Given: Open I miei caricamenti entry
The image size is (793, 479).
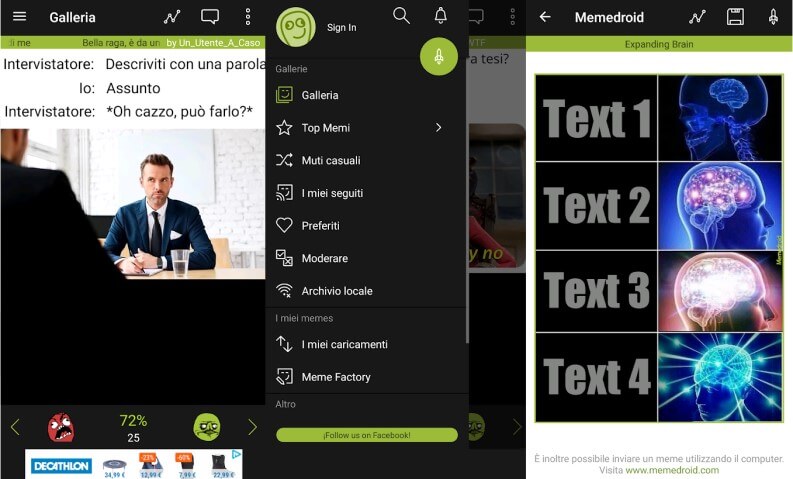Looking at the screenshot, I should pos(367,344).
